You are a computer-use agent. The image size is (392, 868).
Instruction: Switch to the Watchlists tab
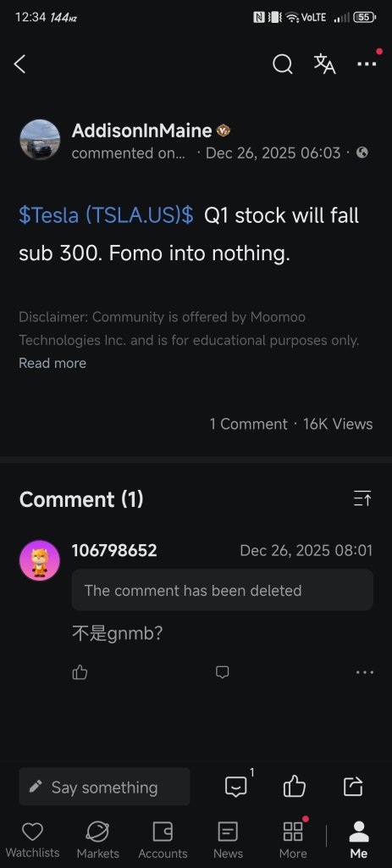tap(33, 839)
